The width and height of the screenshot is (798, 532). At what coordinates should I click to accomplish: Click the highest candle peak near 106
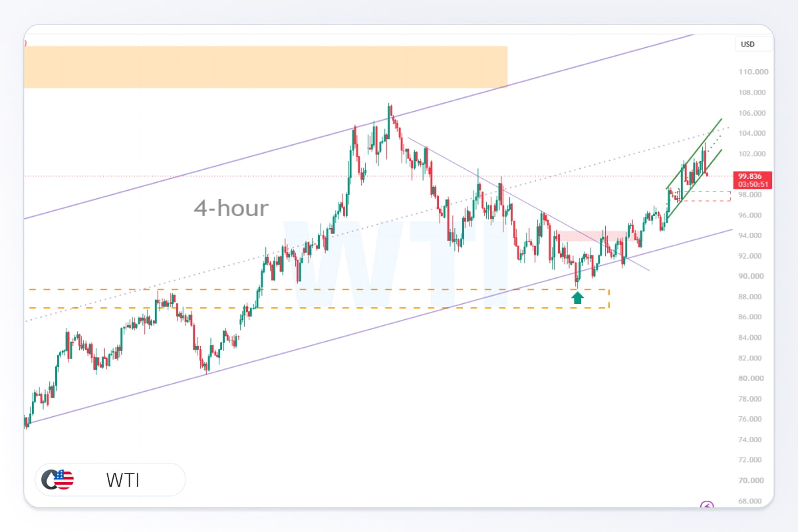pyautogui.click(x=390, y=106)
